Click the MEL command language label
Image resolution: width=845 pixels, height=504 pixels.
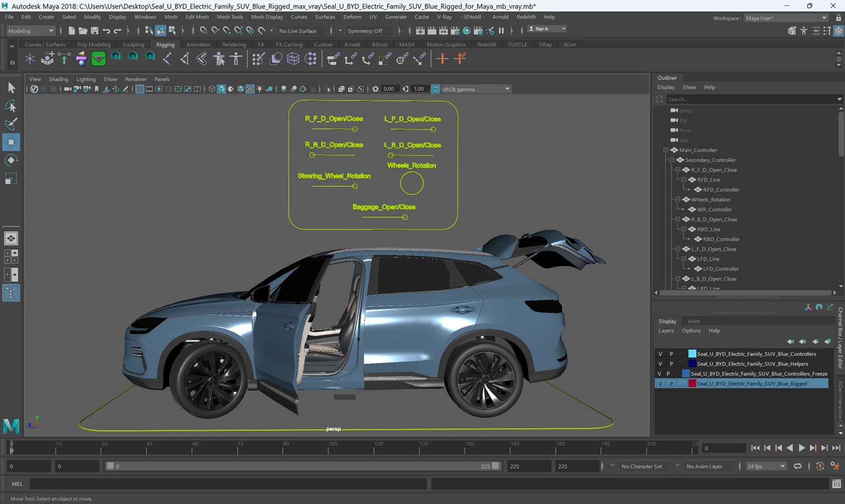tap(17, 484)
